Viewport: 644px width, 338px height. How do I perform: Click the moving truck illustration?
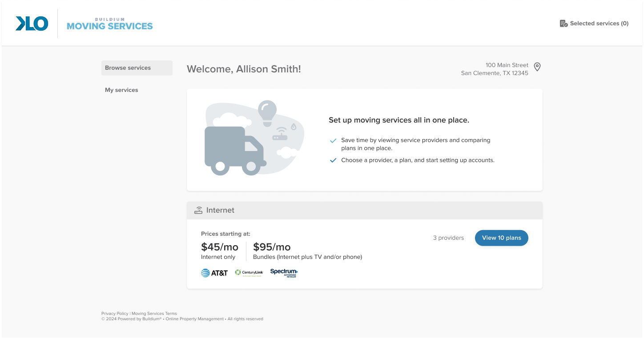[235, 150]
